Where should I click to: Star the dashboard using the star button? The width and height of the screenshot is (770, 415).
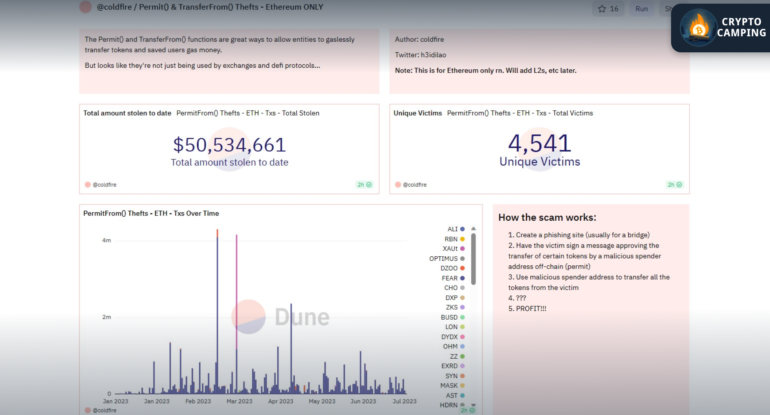(607, 8)
